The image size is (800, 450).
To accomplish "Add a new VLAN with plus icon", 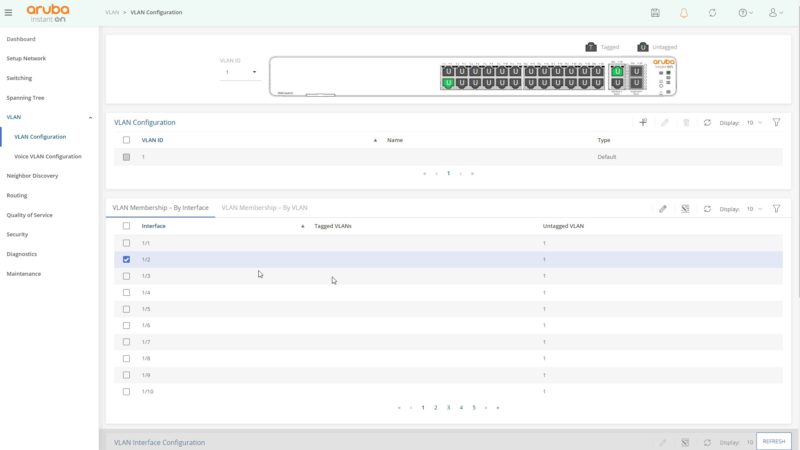I will pyautogui.click(x=643, y=122).
